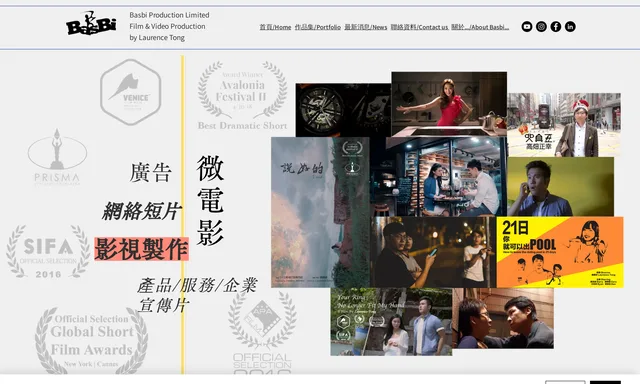Click Global Short Film Awards laurel
Image resolution: width=640 pixels, height=384 pixels.
[91, 341]
